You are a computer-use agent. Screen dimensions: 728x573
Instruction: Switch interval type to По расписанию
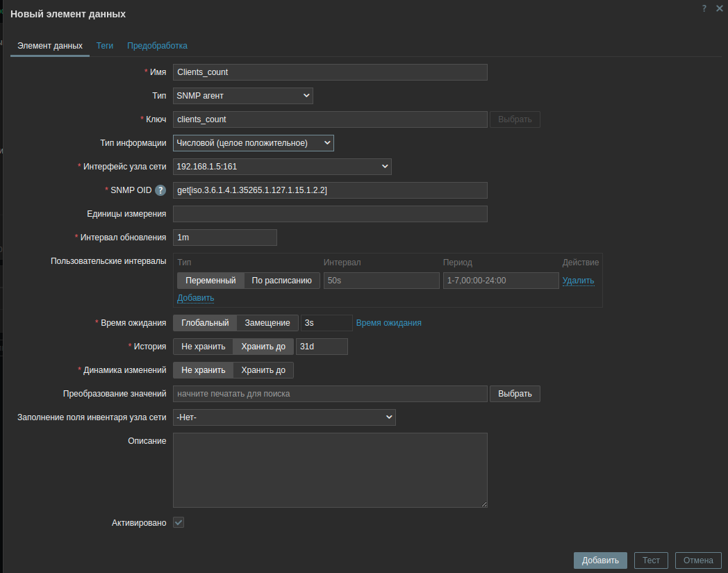[x=281, y=281]
